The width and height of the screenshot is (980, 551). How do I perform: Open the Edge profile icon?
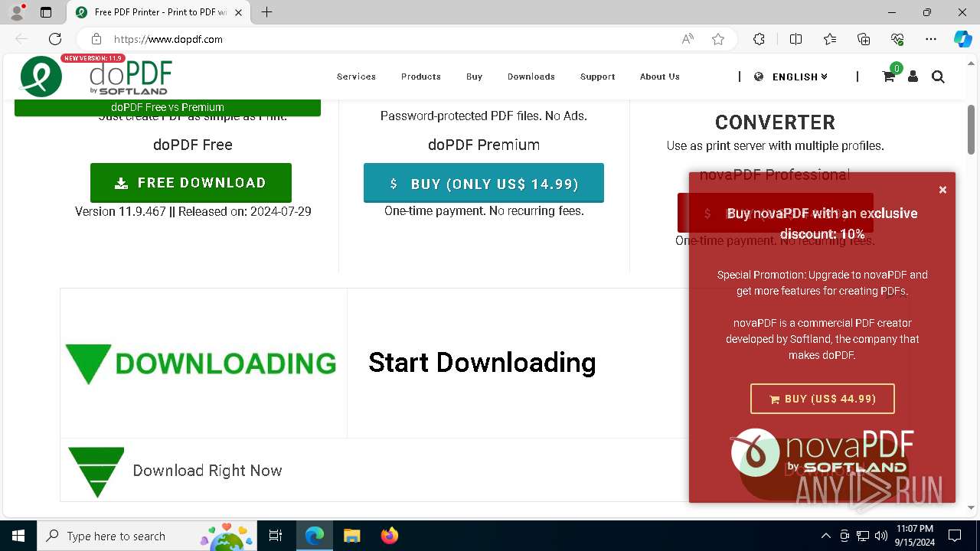[17, 12]
